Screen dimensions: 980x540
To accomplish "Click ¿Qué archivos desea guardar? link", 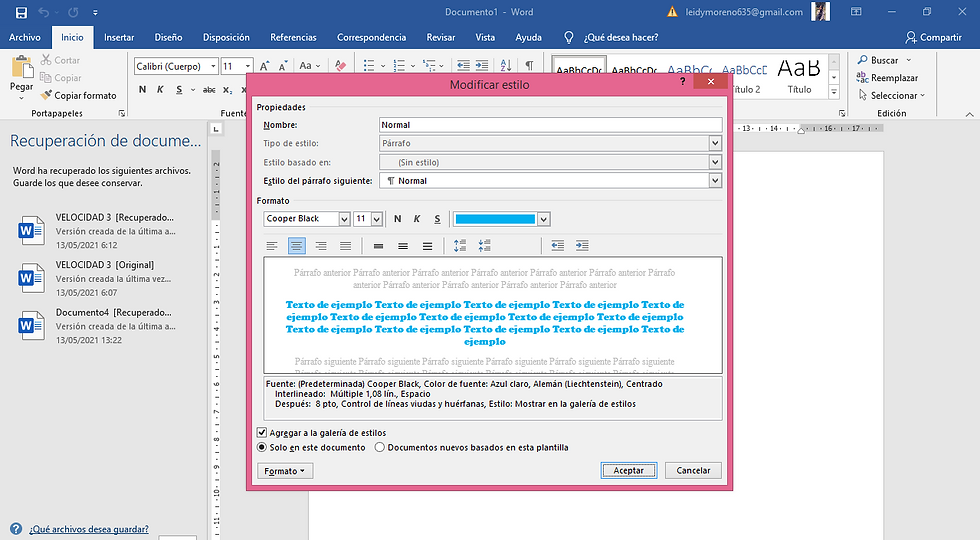I will 89,529.
